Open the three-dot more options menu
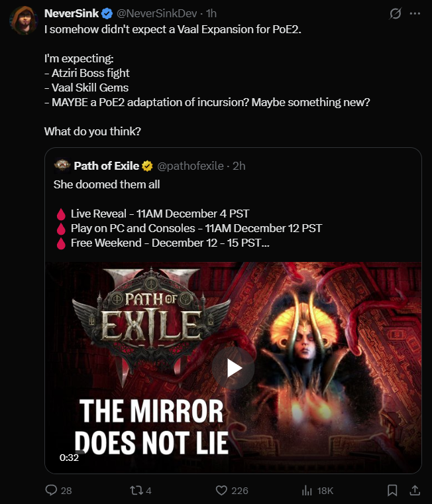 click(x=415, y=13)
